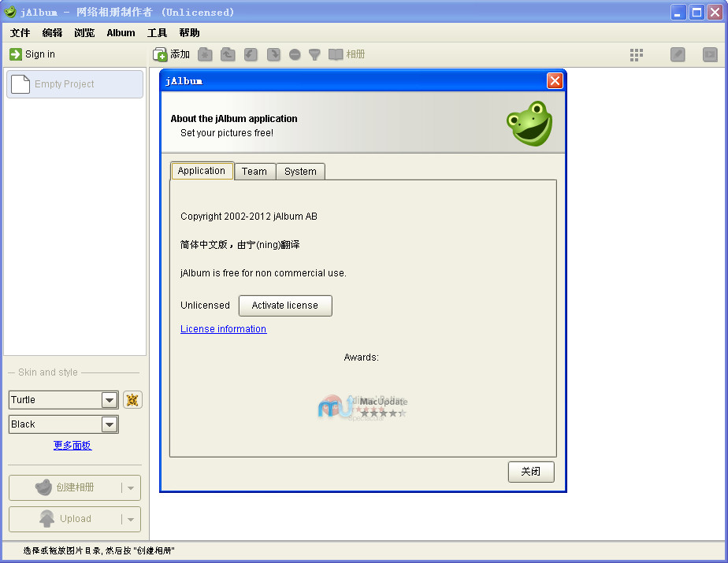This screenshot has height=563, width=728.
Task: Open the 文件 menu
Action: point(20,33)
